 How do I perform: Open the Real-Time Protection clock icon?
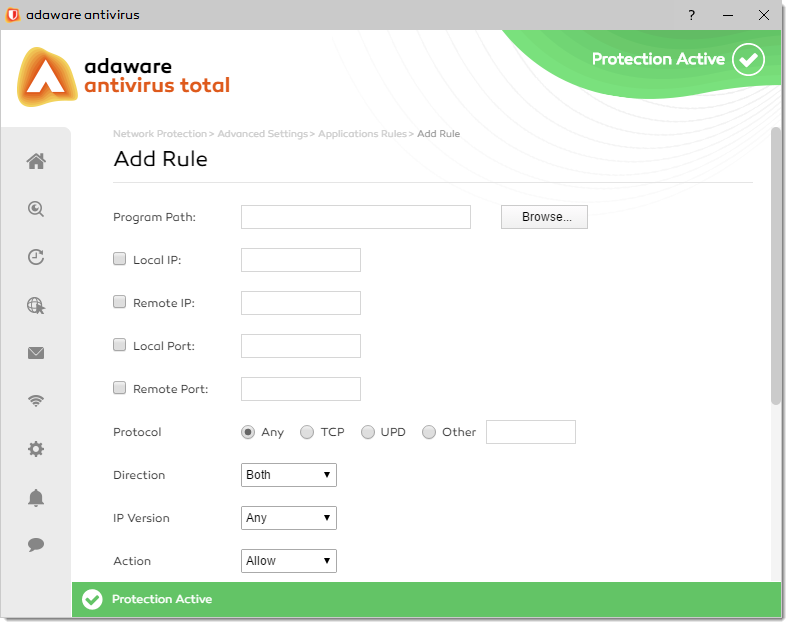click(36, 257)
